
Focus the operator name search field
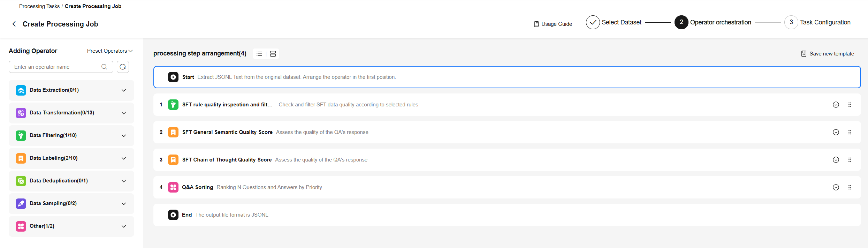(56, 67)
